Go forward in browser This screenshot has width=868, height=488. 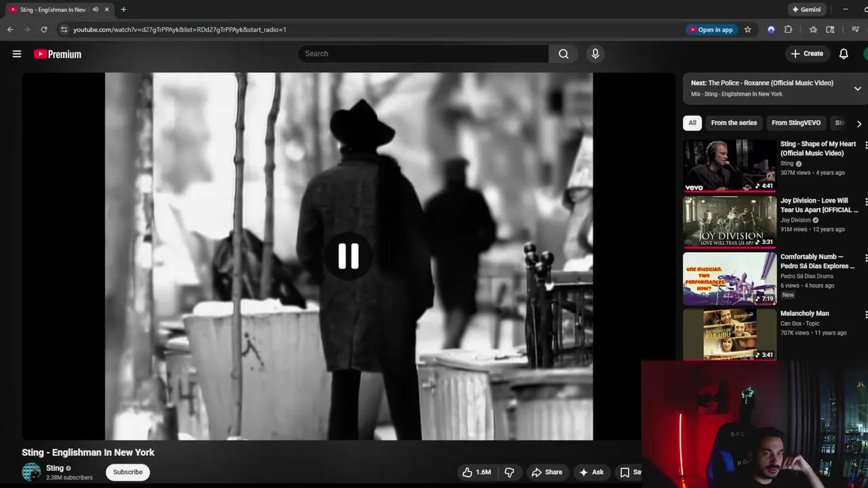coord(27,30)
